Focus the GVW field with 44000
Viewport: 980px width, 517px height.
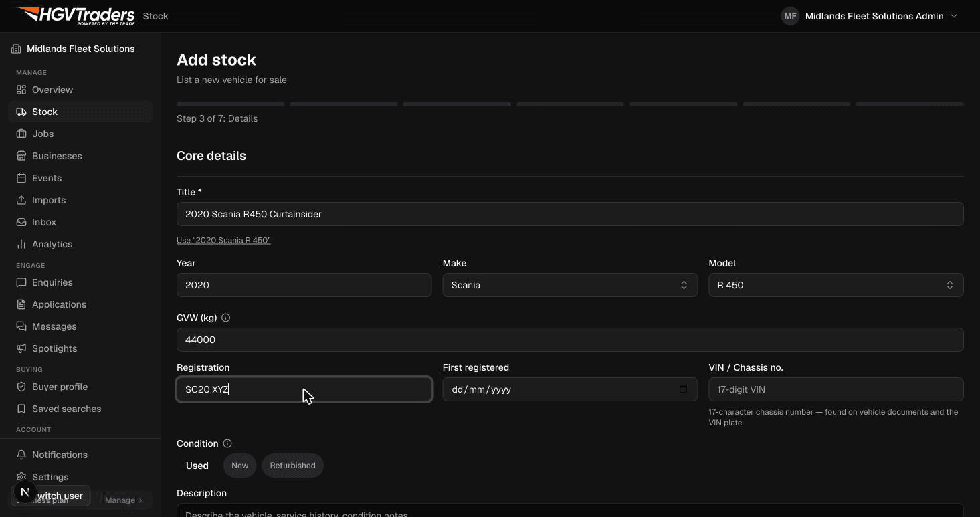(570, 340)
